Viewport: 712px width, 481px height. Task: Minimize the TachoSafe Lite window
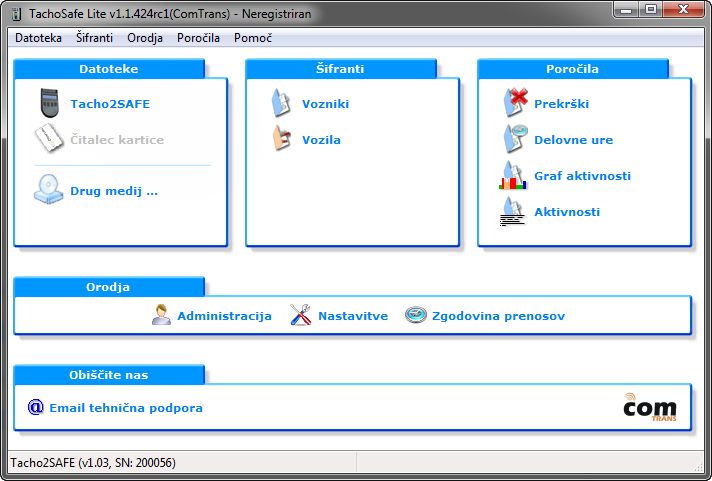[x=627, y=10]
